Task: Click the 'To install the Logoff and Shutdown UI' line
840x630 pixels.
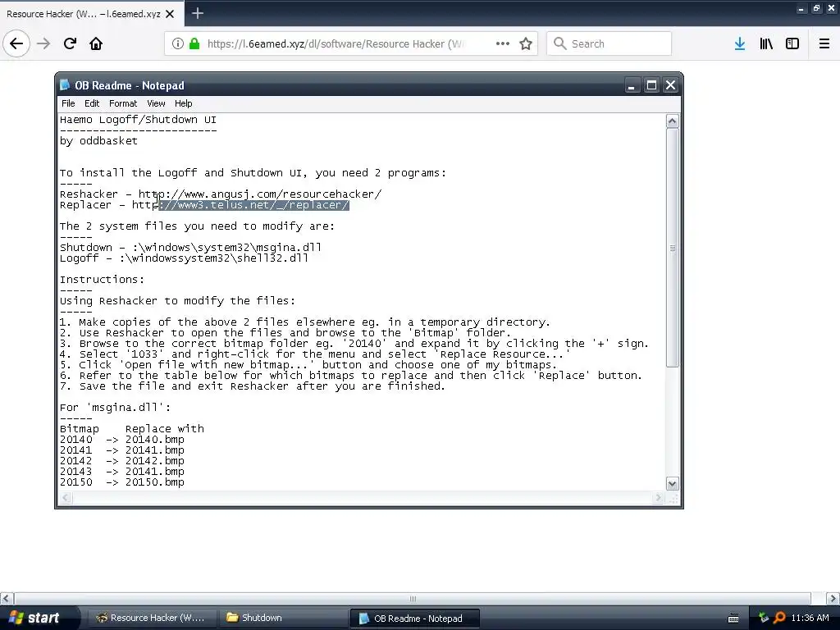Action: 253,173
